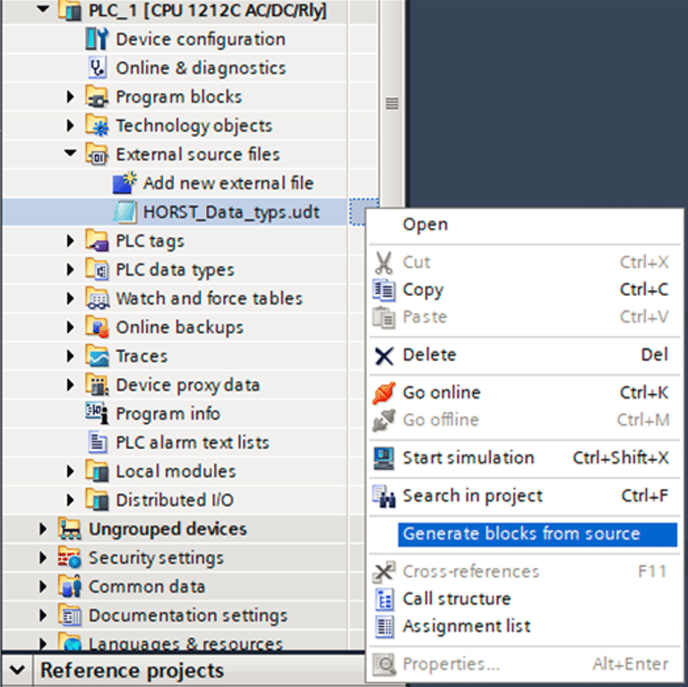The image size is (688, 687).
Task: Click the Device configuration icon
Action: coord(97,40)
